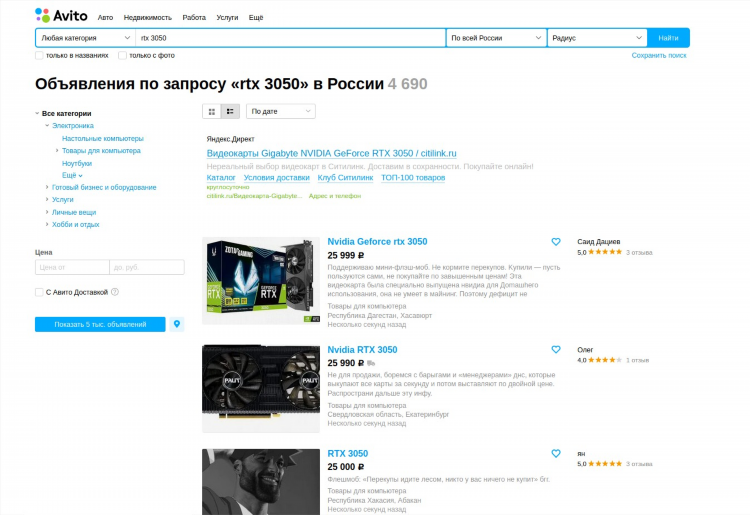The width and height of the screenshot is (750, 515).
Task: Open the 'По всей России' region dropdown
Action: [496, 38]
